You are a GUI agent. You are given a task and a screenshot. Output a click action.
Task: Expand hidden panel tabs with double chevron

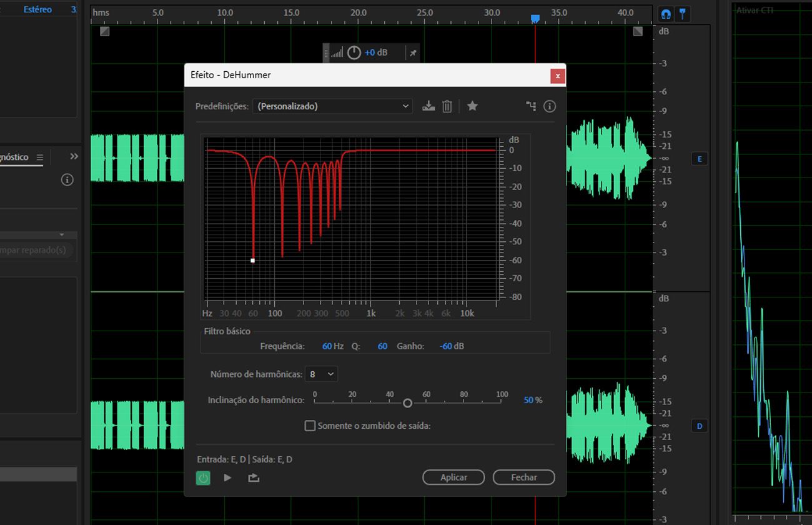pos(74,156)
